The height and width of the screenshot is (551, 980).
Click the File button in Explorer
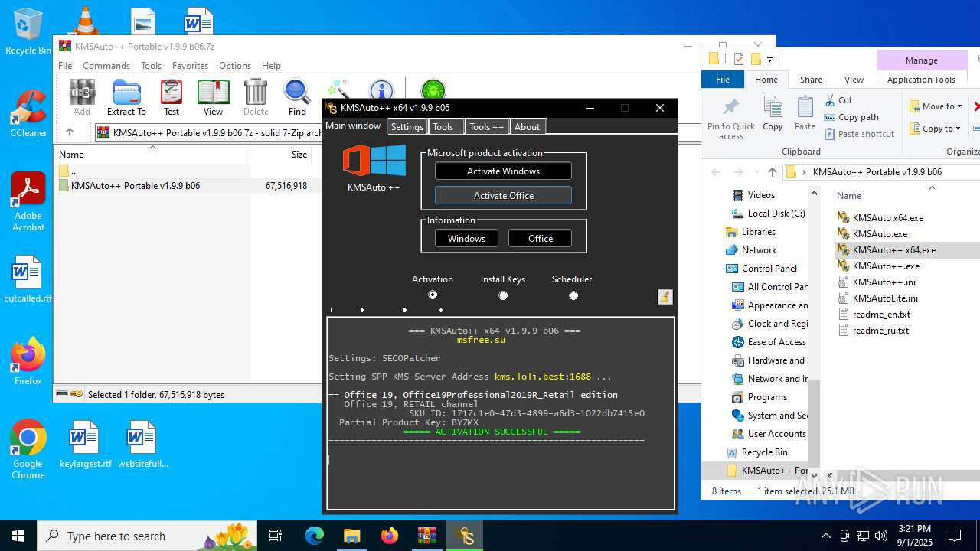(723, 80)
